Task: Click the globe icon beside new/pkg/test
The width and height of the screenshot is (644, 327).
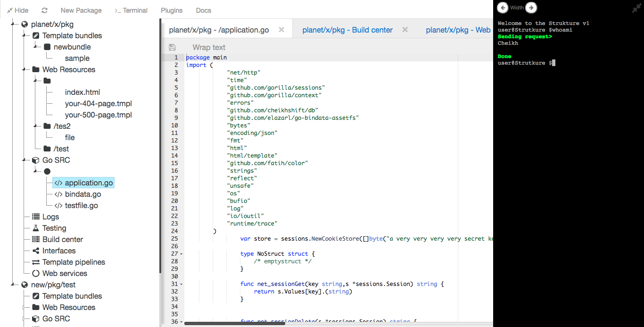Action: pos(25,285)
